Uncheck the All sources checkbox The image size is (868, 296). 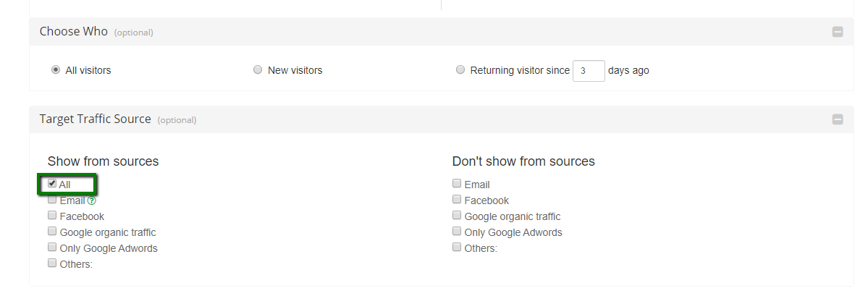(x=52, y=184)
